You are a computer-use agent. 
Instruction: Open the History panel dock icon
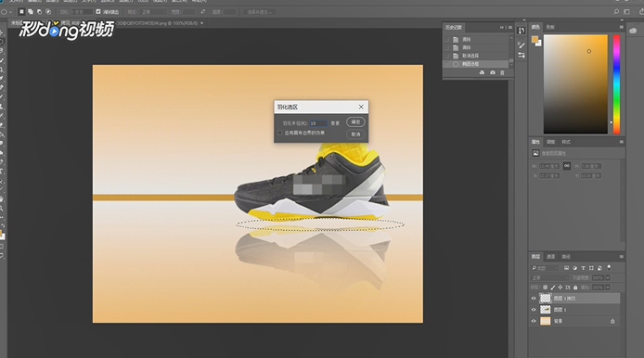click(x=522, y=31)
